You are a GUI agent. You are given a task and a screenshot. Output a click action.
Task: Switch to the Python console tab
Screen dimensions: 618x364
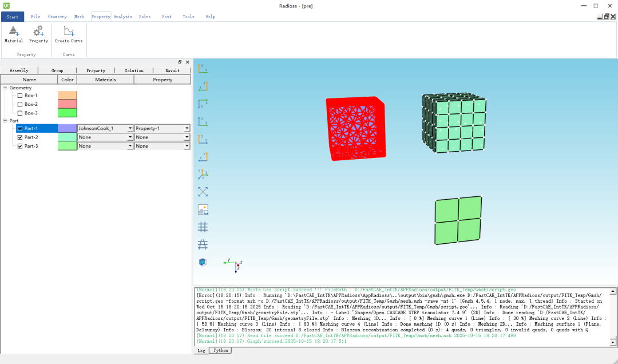tap(220, 350)
